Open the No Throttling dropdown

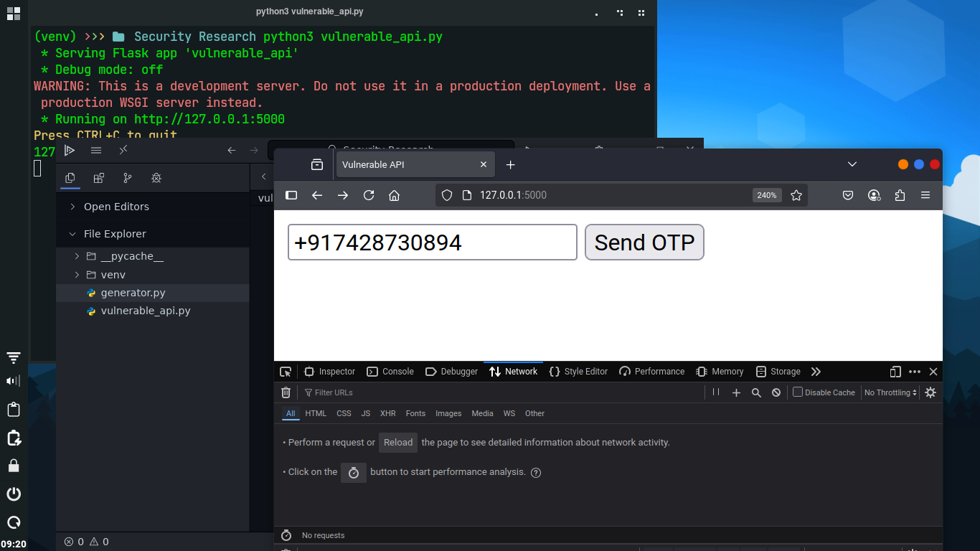pyautogui.click(x=890, y=392)
